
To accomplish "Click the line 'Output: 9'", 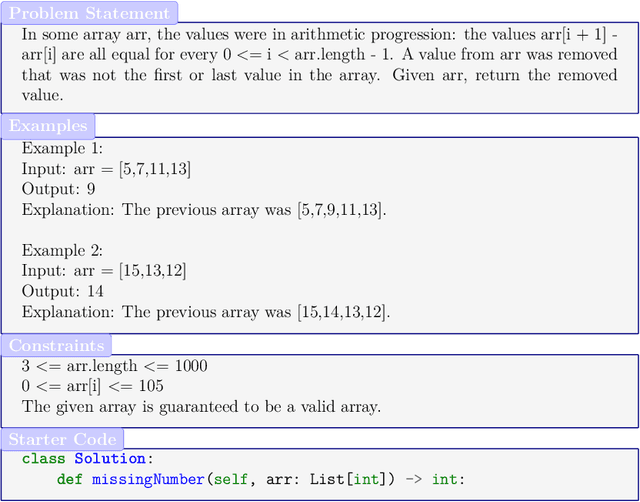I will [x=58, y=189].
